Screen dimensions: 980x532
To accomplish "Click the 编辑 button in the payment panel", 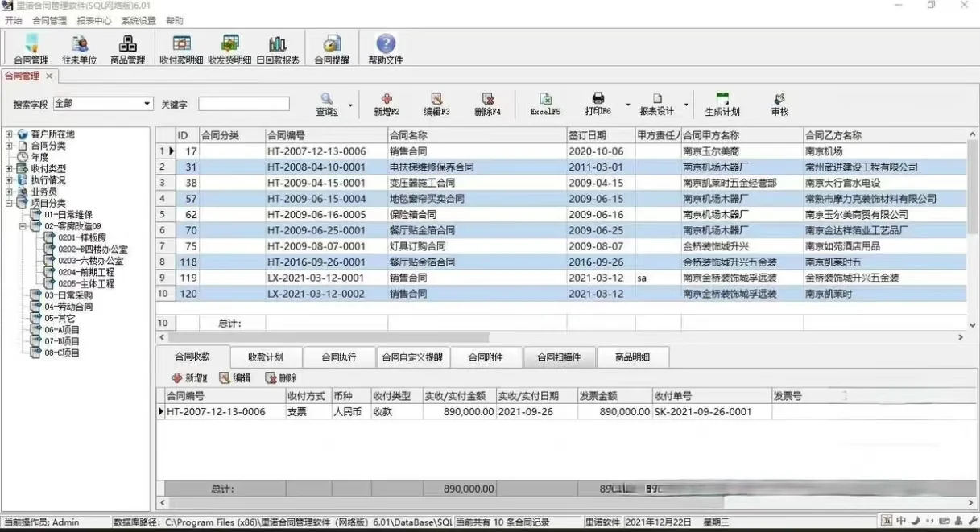I will 234,378.
